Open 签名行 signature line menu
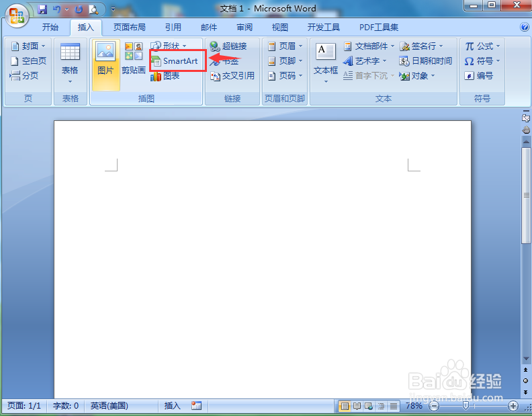Viewport: 532px width, 416px height. click(421, 46)
